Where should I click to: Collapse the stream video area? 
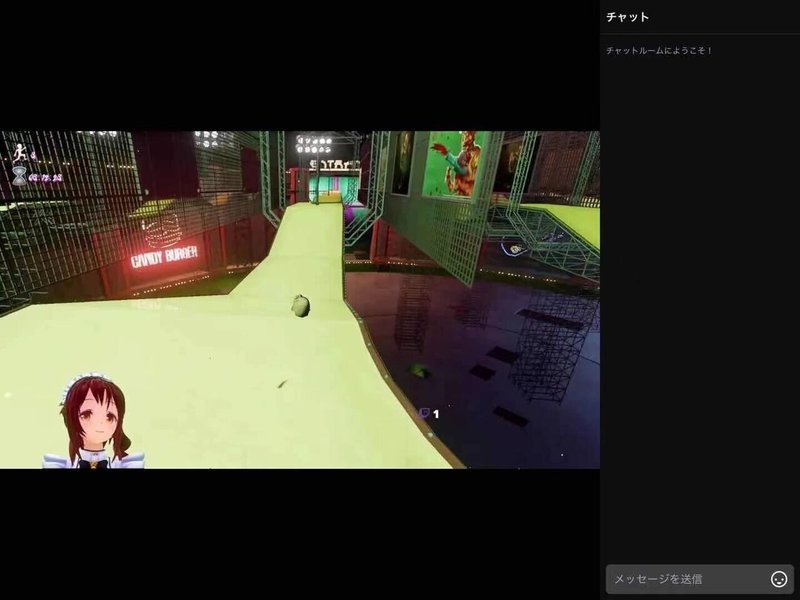[x=300, y=300]
